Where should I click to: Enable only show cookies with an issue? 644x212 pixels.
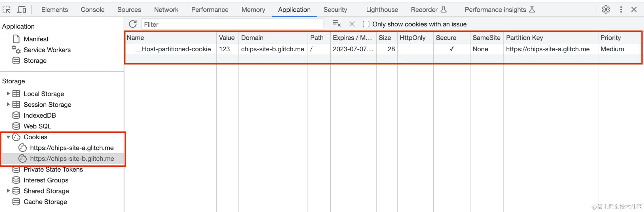pos(366,24)
